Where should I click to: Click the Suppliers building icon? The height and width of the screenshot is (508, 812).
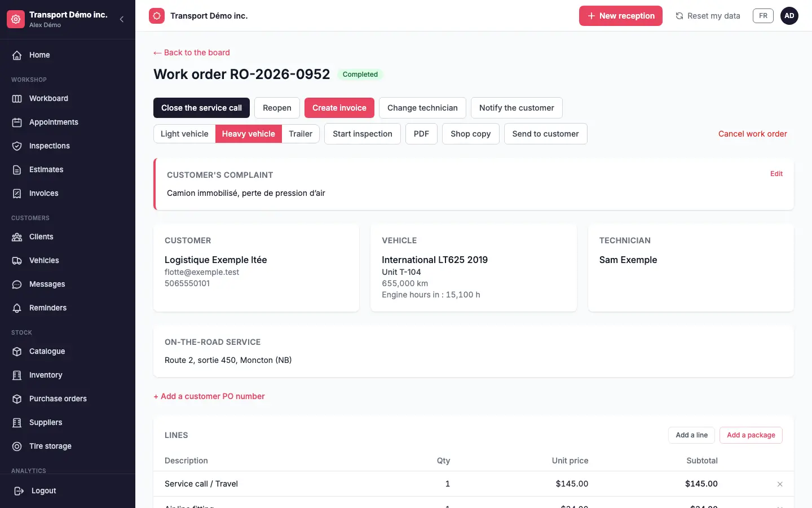click(17, 423)
